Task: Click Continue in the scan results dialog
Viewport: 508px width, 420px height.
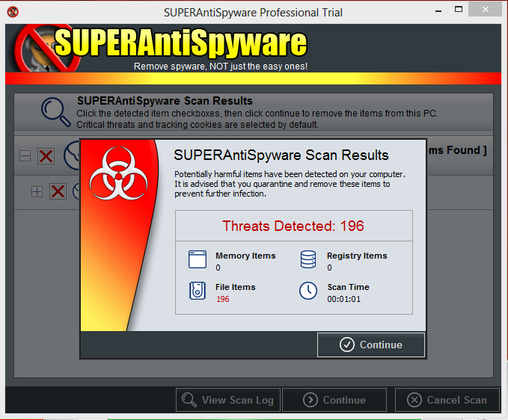Action: tap(370, 345)
